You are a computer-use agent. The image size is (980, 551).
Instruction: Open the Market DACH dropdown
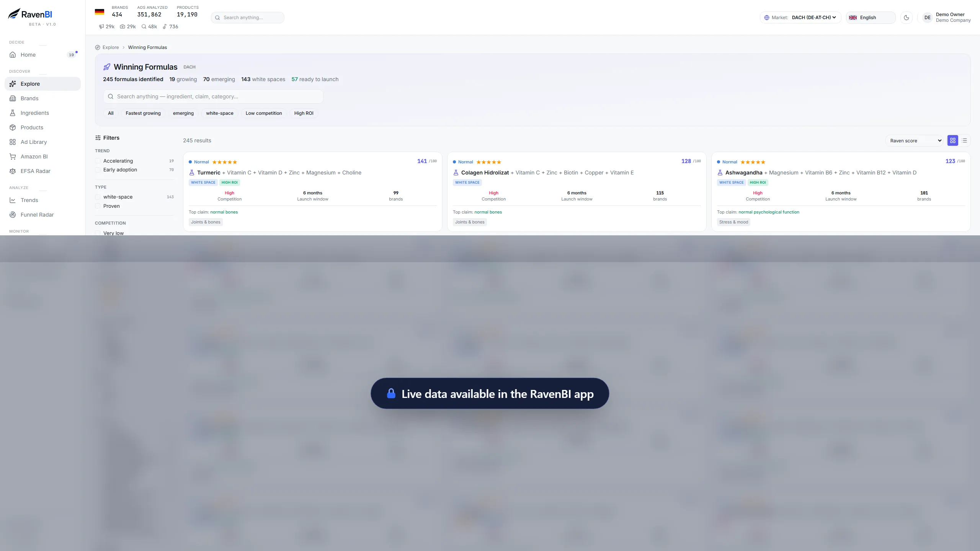tap(800, 18)
